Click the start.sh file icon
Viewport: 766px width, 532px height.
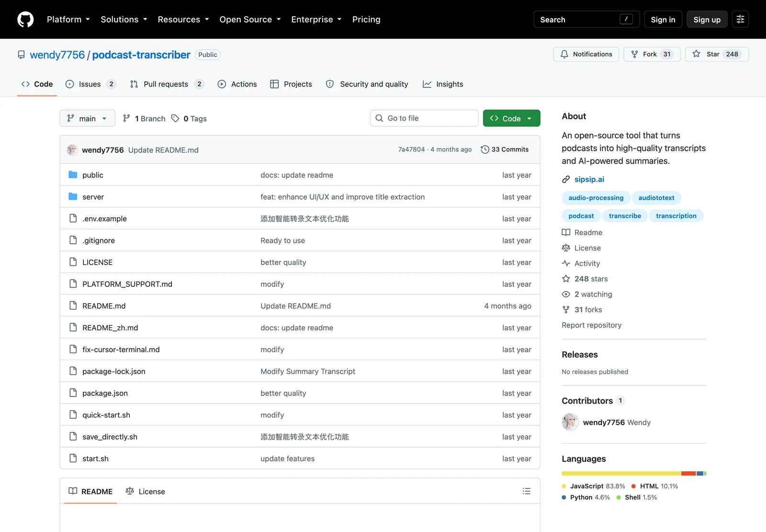click(73, 458)
